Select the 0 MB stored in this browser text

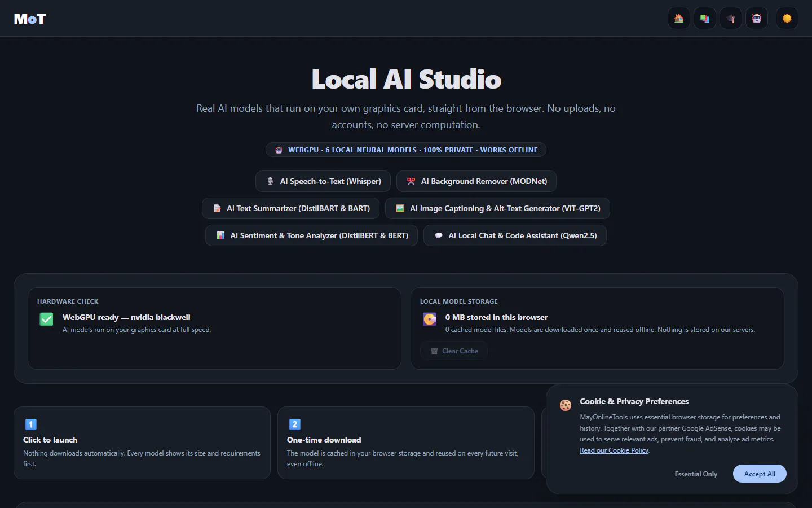497,317
